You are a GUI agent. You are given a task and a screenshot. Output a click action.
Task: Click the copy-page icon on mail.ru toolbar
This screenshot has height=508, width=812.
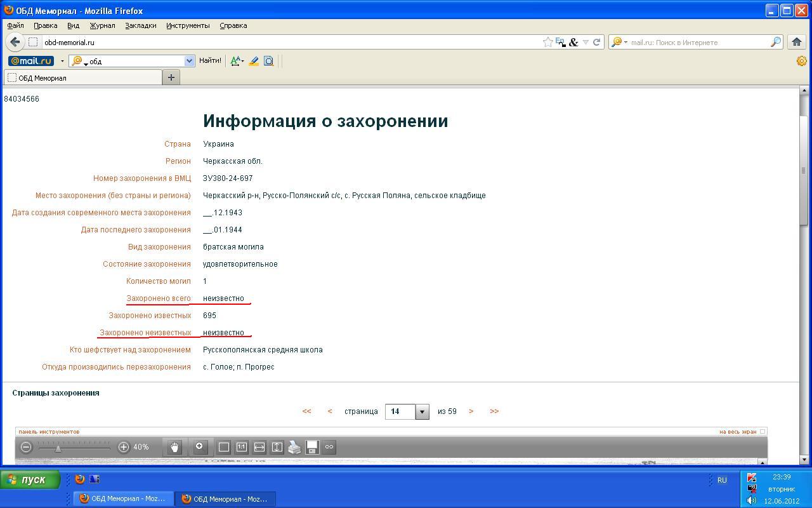pos(268,61)
